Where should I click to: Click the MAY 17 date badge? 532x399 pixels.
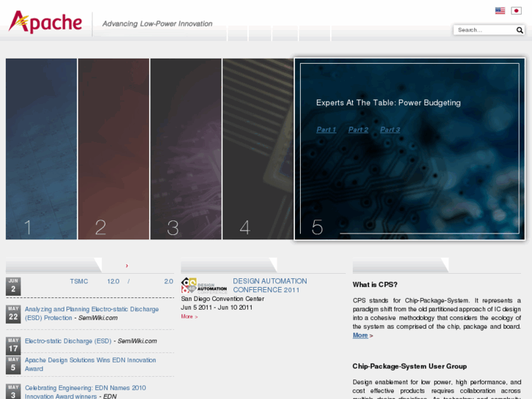point(13,346)
